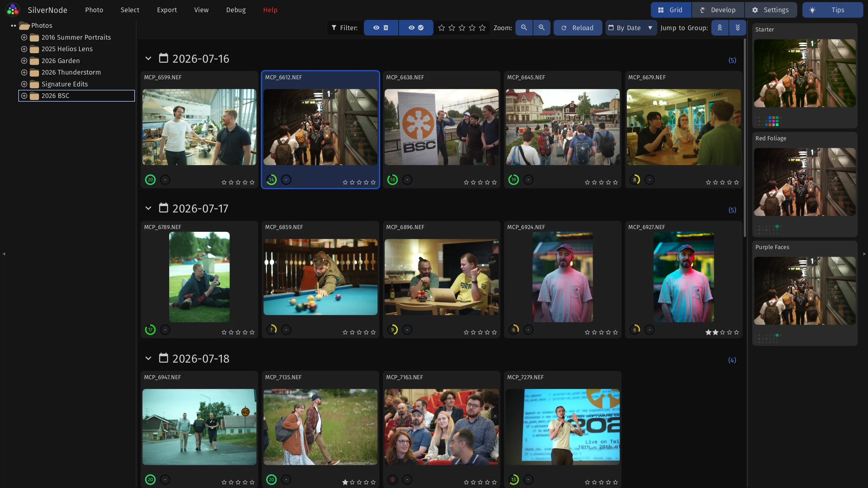
Task: Collapse the 2026-07-17 date group
Action: click(148, 208)
